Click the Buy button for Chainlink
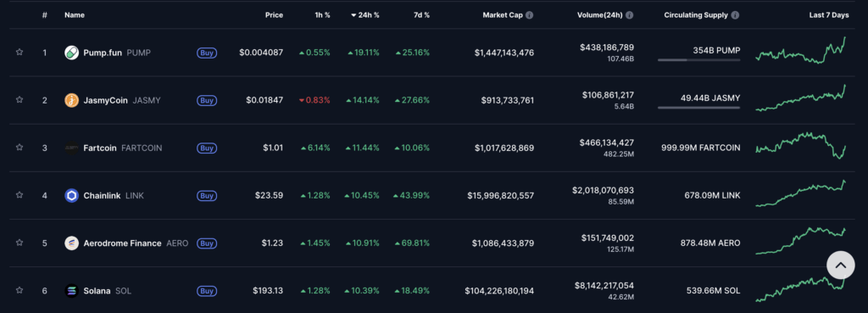 (207, 196)
